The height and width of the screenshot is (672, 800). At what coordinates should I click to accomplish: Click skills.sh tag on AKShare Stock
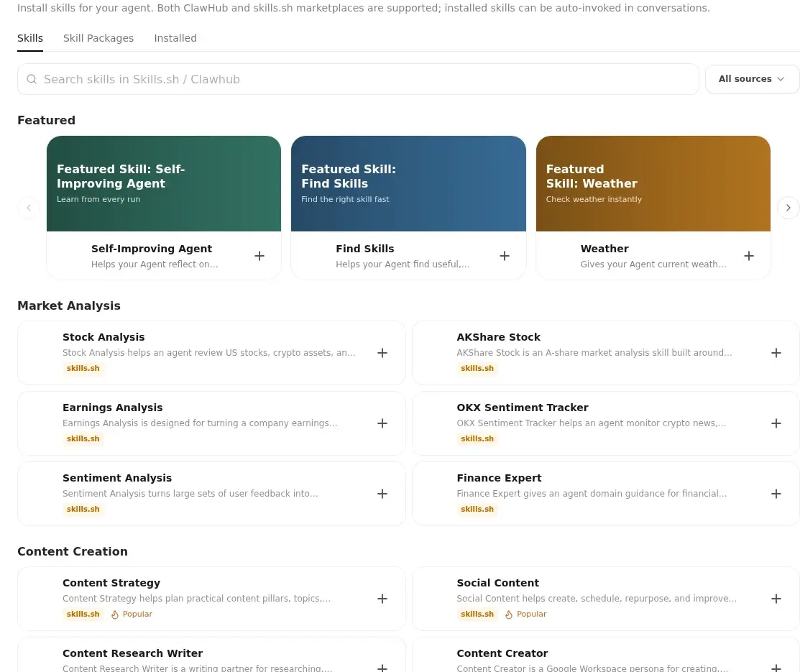click(x=477, y=369)
